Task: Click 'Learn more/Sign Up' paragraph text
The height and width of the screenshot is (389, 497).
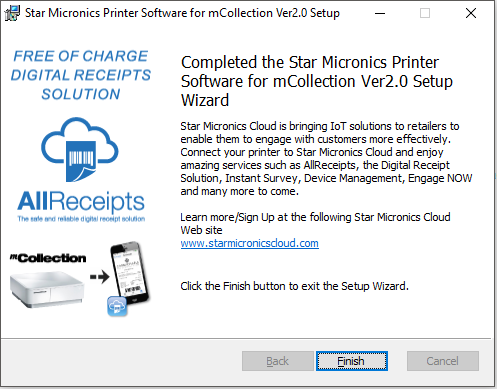Action: tap(315, 223)
